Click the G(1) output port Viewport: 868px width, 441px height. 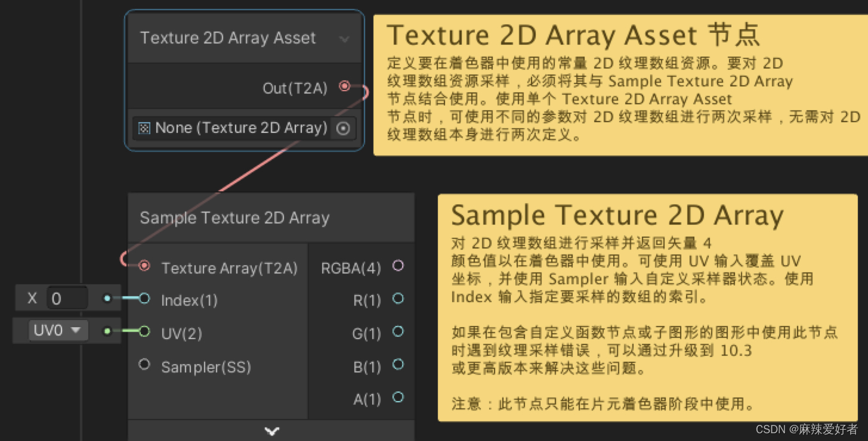coord(398,331)
